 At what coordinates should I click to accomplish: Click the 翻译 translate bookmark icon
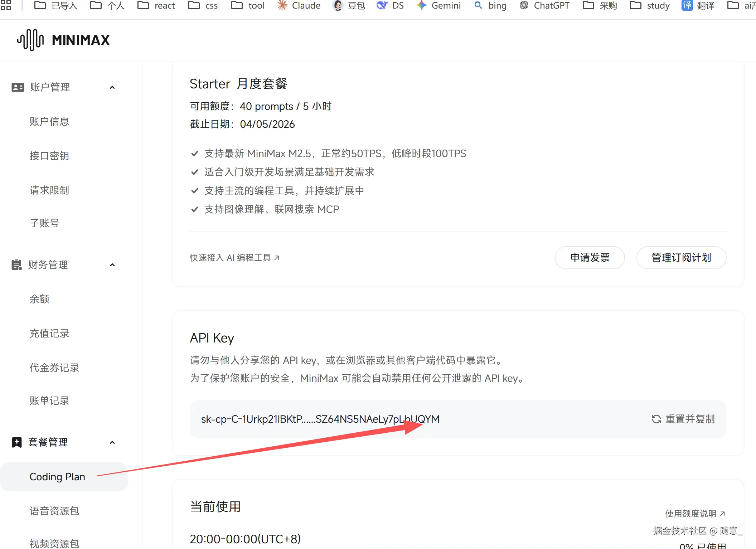point(687,5)
